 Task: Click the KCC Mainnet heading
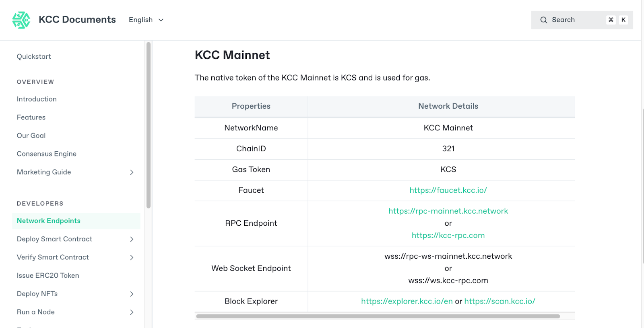point(232,55)
